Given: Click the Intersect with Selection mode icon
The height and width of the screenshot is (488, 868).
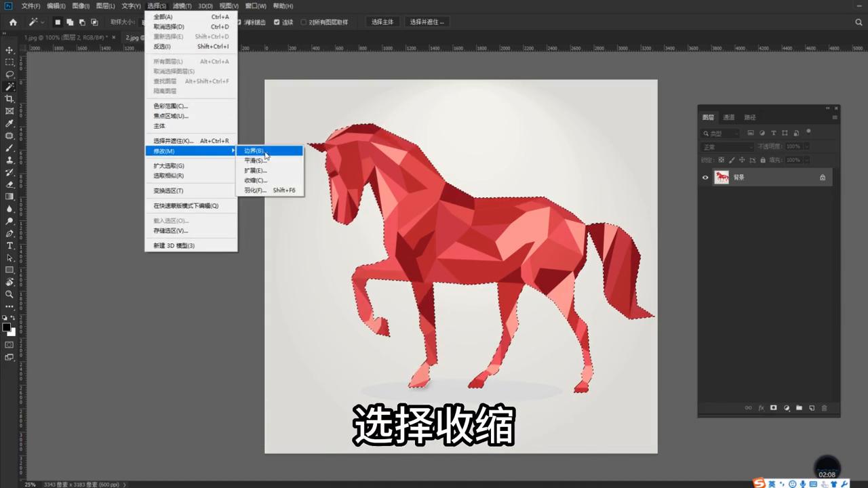Looking at the screenshot, I should (x=94, y=22).
